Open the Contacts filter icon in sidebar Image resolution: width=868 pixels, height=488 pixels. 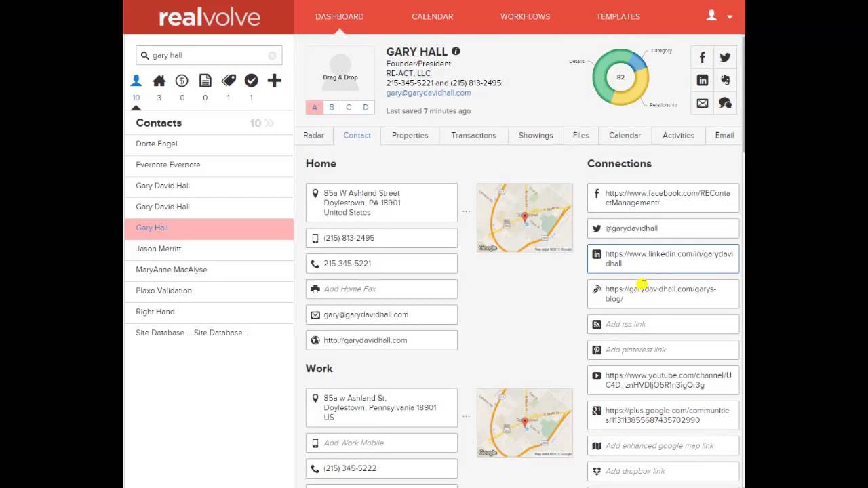pos(136,81)
